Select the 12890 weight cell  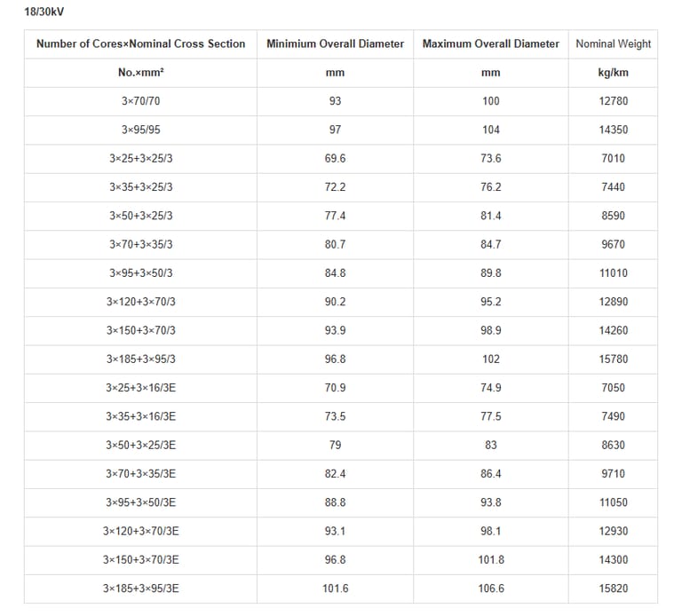pos(613,302)
